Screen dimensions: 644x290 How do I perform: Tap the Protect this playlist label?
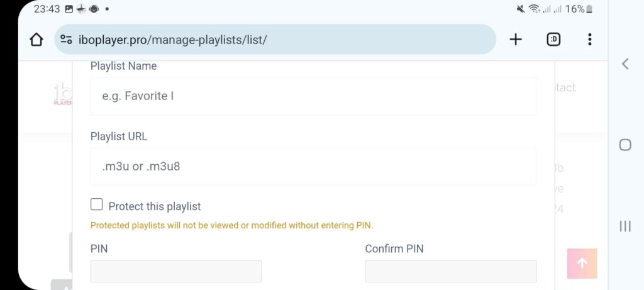click(155, 206)
